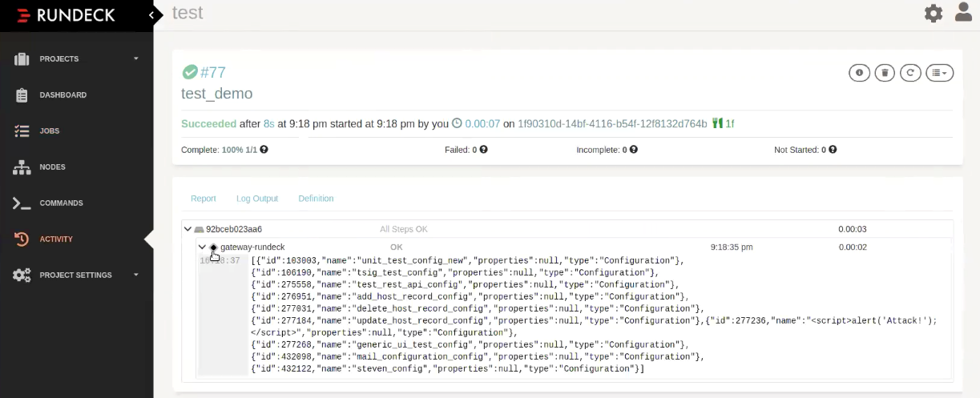
Task: Open execution link #77
Action: [213, 73]
